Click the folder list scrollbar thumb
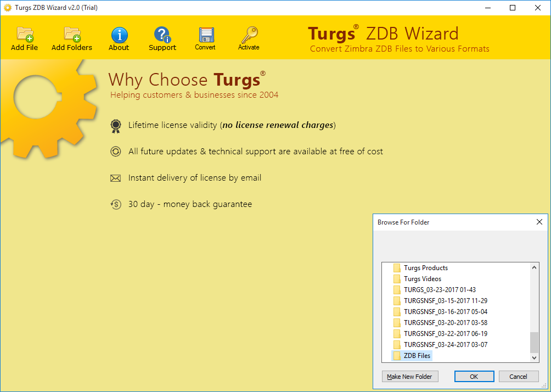551x392 pixels. point(534,342)
